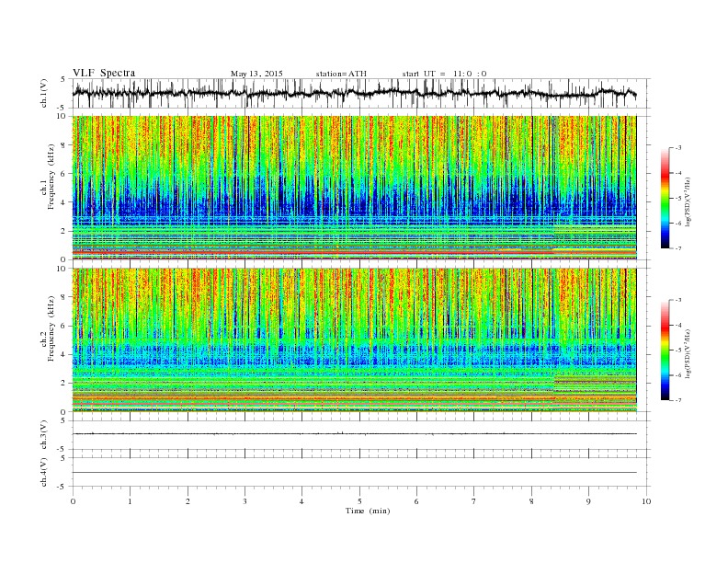
Task: Click the ch.2 "Frequency (kHz)" axis label
Action: (x=51, y=329)
